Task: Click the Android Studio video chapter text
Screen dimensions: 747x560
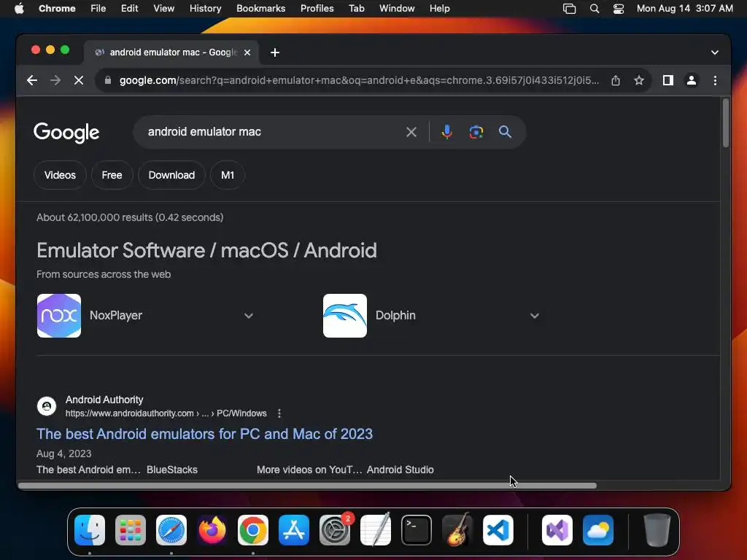Action: (400, 470)
